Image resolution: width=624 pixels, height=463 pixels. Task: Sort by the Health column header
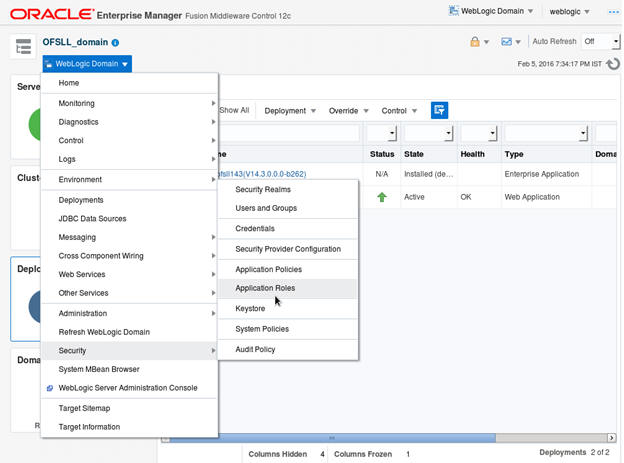pos(472,154)
